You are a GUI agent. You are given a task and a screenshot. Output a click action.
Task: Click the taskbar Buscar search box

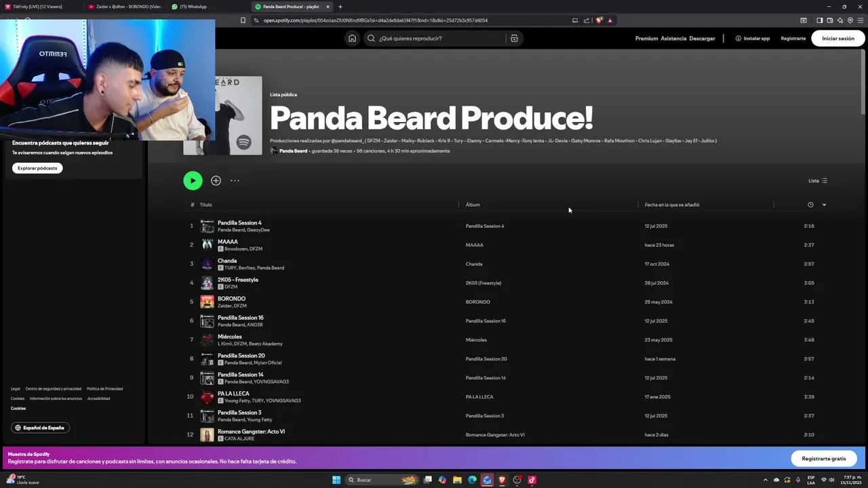coord(382,480)
